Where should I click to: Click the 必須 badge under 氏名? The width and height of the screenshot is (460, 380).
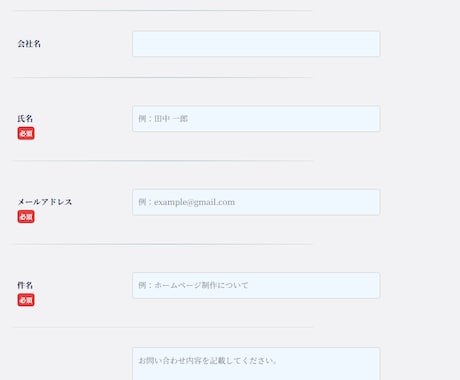pyautogui.click(x=26, y=133)
